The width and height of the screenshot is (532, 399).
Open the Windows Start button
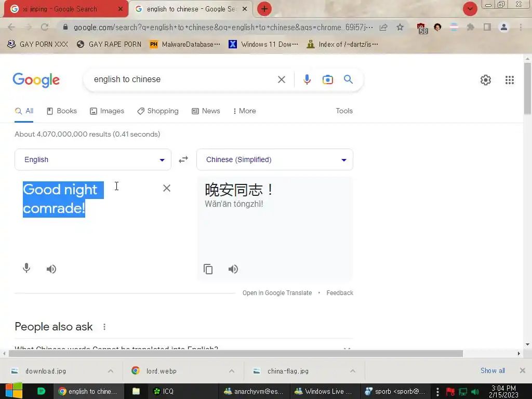(14, 391)
